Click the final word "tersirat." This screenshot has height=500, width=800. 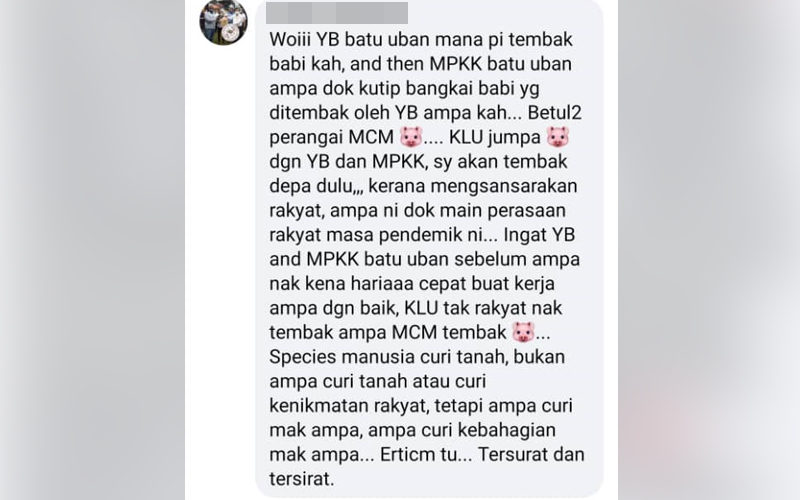point(302,479)
